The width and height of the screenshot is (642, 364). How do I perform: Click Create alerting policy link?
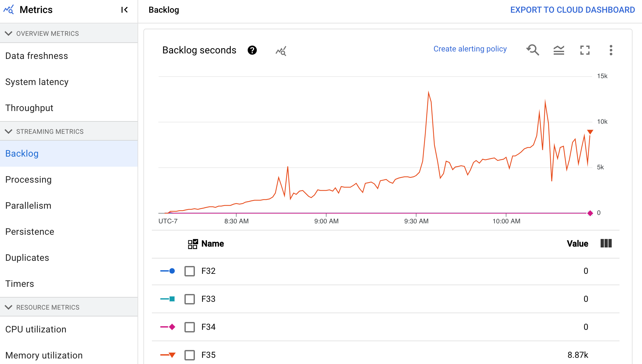[x=470, y=49]
